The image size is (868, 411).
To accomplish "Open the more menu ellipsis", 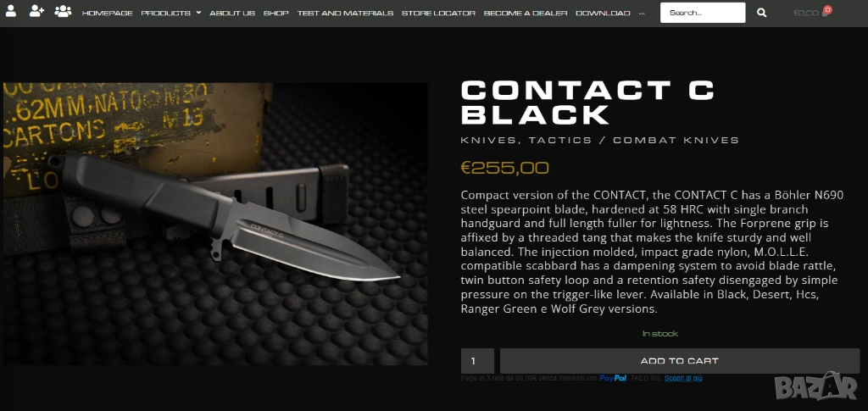I will point(642,13).
